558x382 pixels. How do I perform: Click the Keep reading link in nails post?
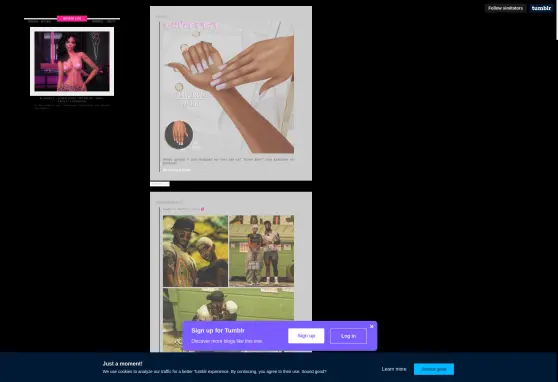click(177, 170)
